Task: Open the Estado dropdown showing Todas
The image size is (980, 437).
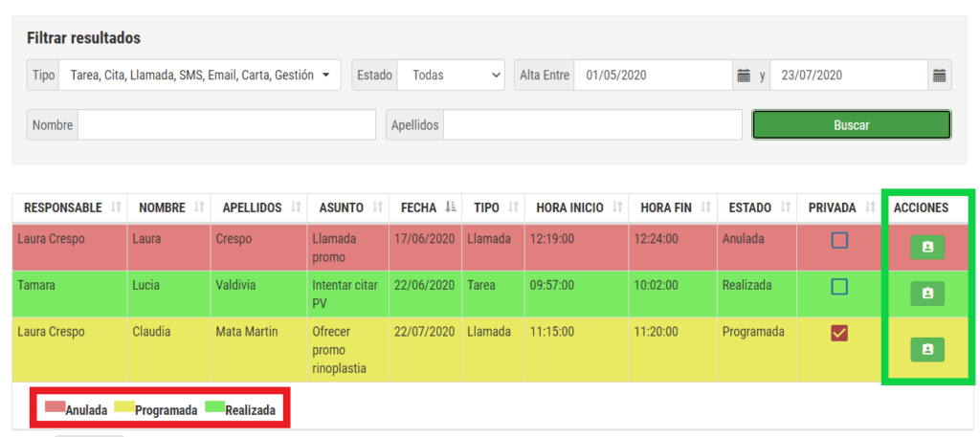Action: pos(451,75)
